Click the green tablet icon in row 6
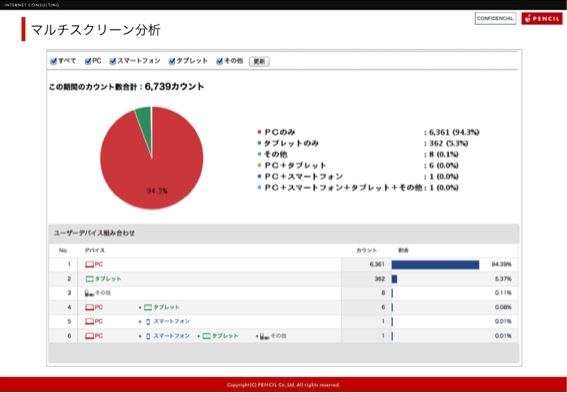Image resolution: width=567 pixels, height=393 pixels. [206, 336]
